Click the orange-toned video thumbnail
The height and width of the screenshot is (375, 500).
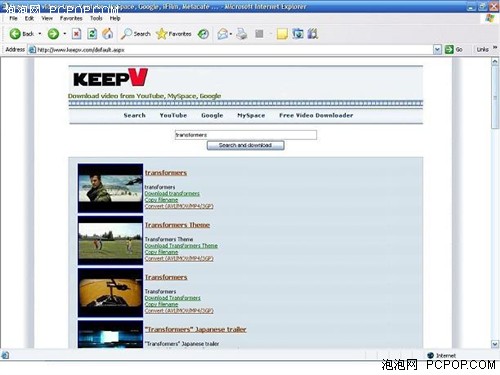click(x=110, y=293)
